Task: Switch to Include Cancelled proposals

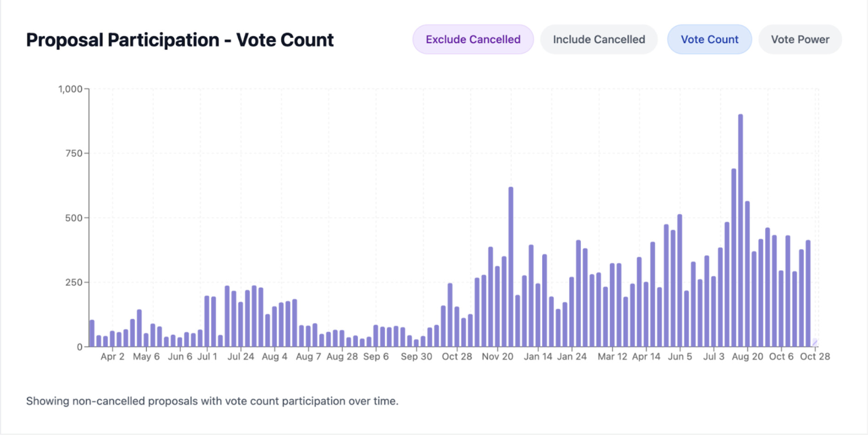Action: (599, 39)
